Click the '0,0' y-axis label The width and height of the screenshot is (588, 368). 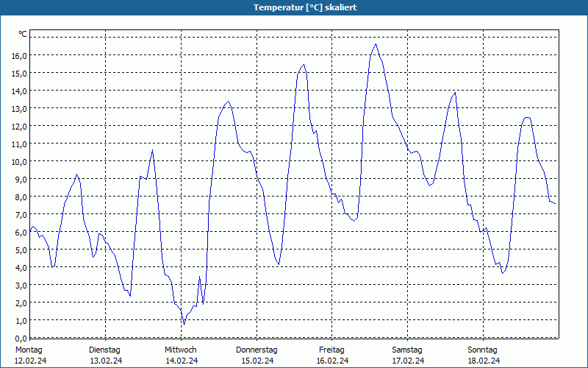click(21, 338)
